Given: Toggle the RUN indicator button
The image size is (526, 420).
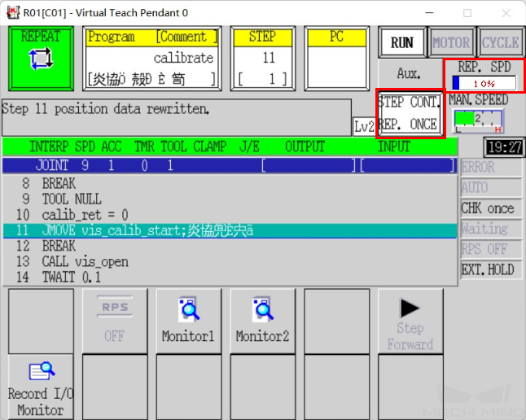Looking at the screenshot, I should coord(402,42).
